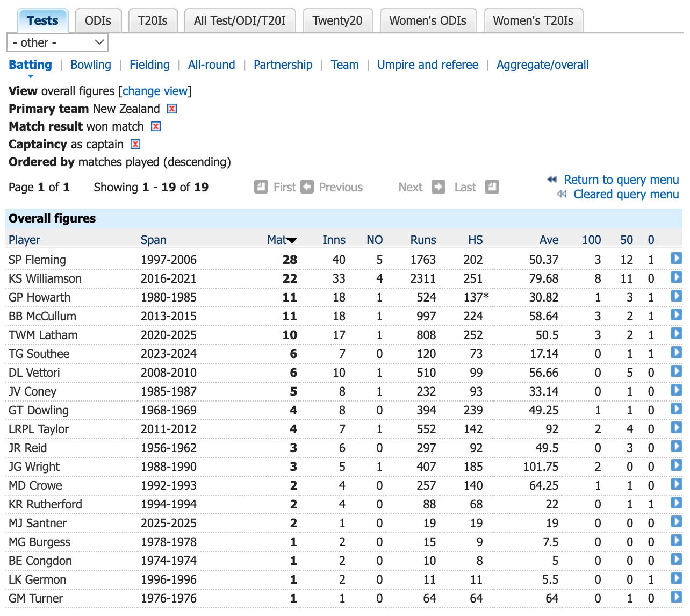690x616 pixels.
Task: Open details arrow for GT Dowling row
Action: [677, 409]
